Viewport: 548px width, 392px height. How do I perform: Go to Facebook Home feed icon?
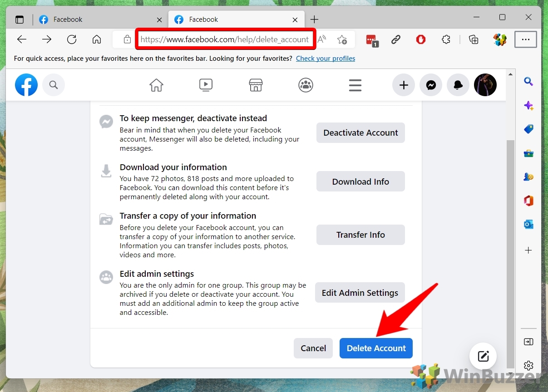[156, 85]
